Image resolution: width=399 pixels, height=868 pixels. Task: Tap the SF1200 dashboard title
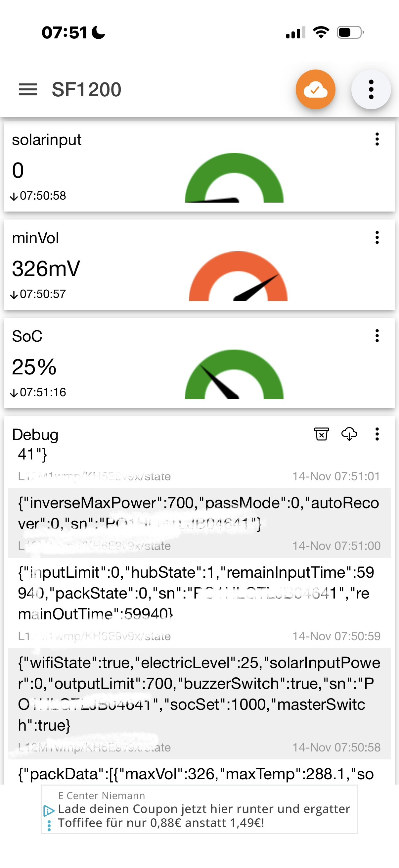(87, 90)
